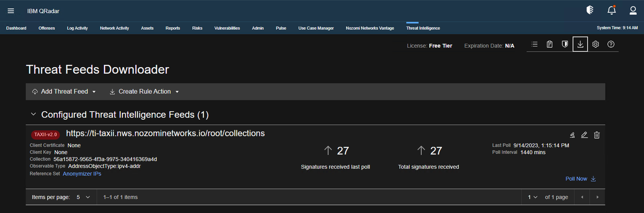The height and width of the screenshot is (213, 644).
Task: Open the hamburger navigation menu
Action: (11, 11)
